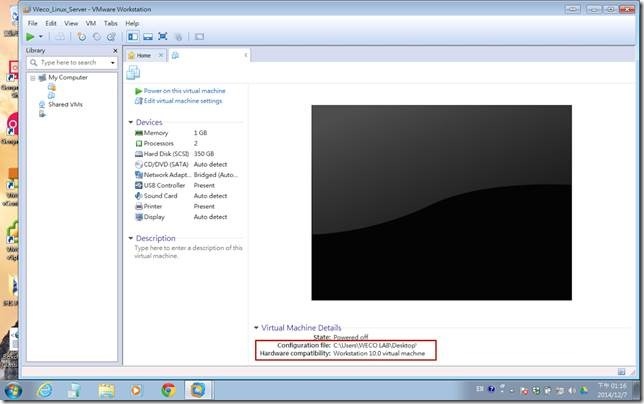Close the active virtual machine tab
This screenshot has width=644, height=404.
pyautogui.click(x=246, y=55)
